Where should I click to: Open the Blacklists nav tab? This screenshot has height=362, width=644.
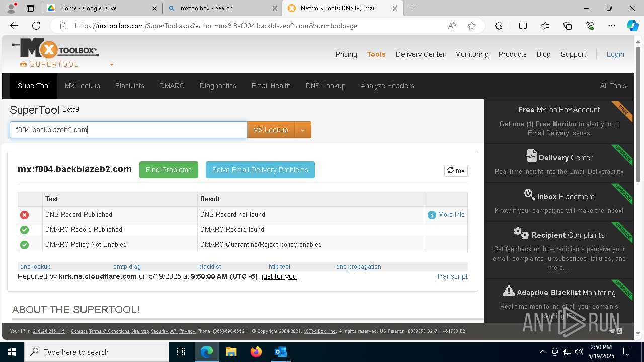pos(130,86)
